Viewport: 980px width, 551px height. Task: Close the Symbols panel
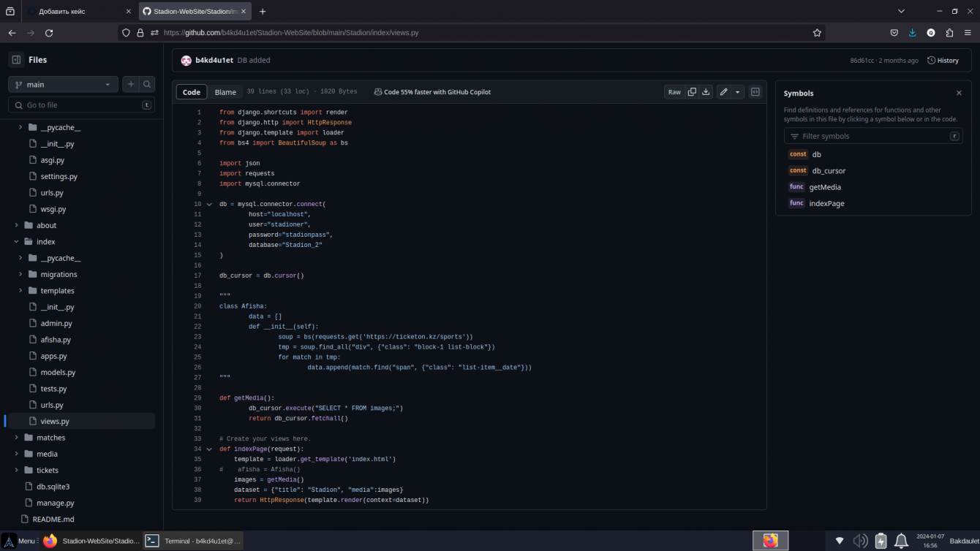pyautogui.click(x=959, y=93)
